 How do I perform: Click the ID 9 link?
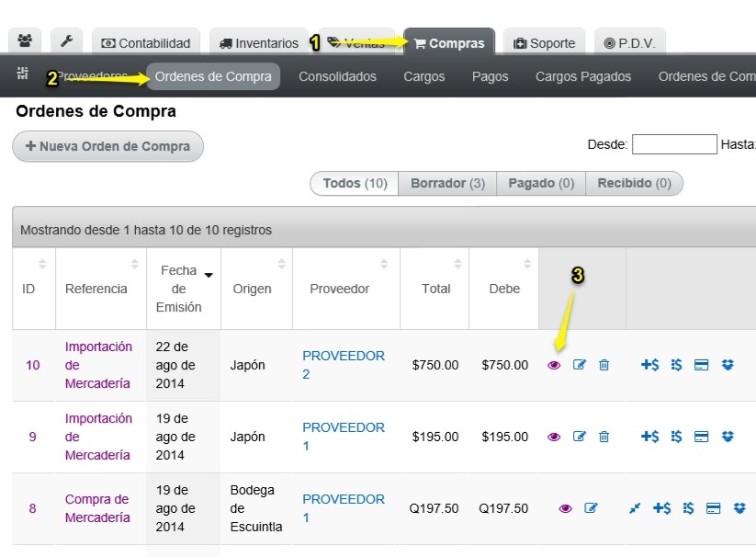coord(32,437)
